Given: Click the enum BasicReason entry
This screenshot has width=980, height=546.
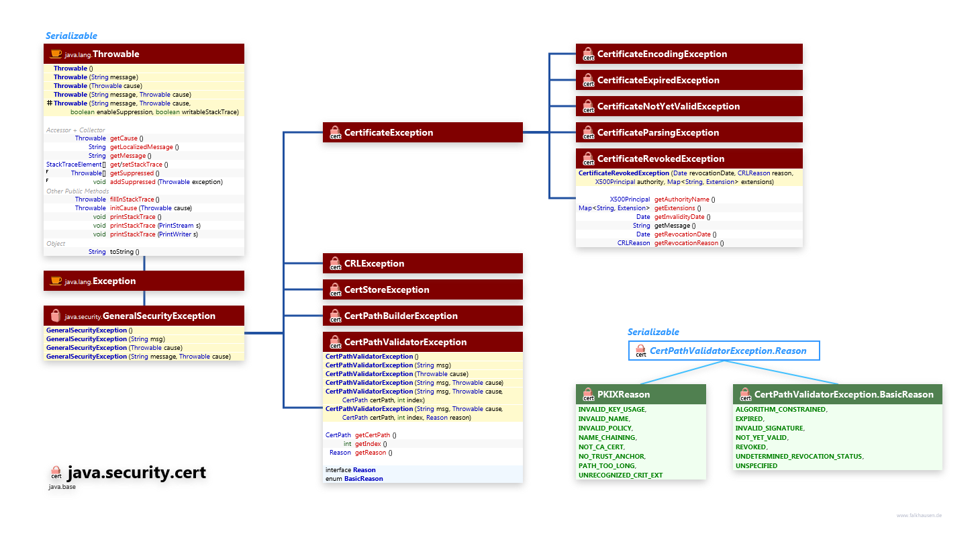Looking at the screenshot, I should (x=354, y=479).
